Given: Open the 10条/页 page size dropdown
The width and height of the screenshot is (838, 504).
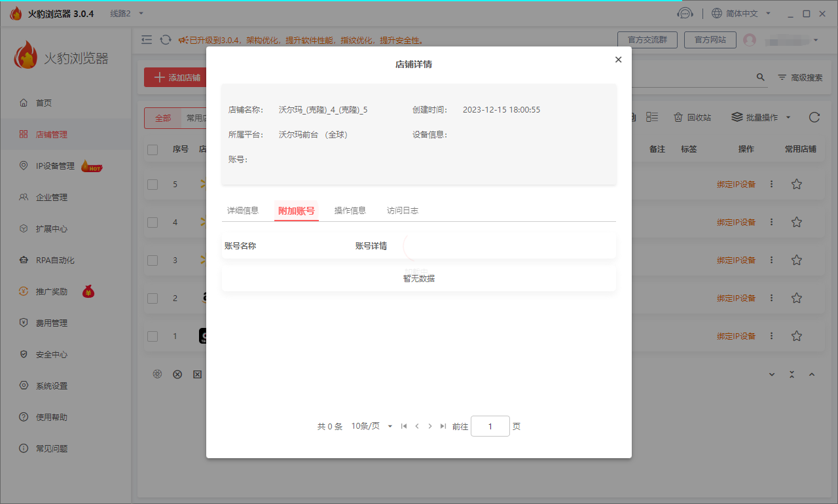Looking at the screenshot, I should (372, 426).
